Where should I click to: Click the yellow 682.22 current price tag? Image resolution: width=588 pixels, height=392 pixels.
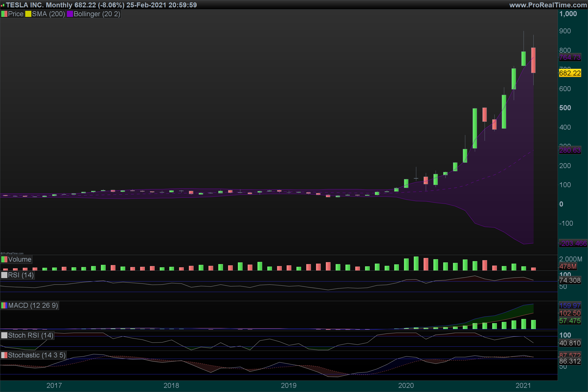click(x=570, y=73)
